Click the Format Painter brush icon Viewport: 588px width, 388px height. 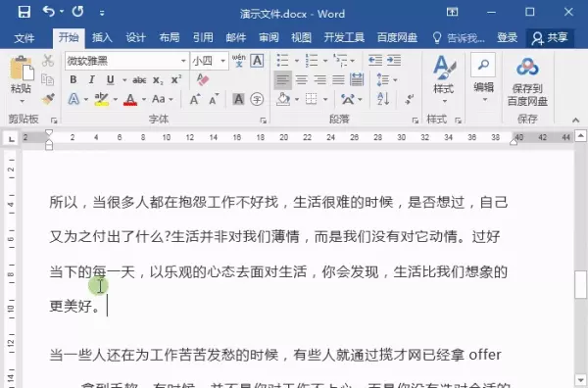point(48,99)
